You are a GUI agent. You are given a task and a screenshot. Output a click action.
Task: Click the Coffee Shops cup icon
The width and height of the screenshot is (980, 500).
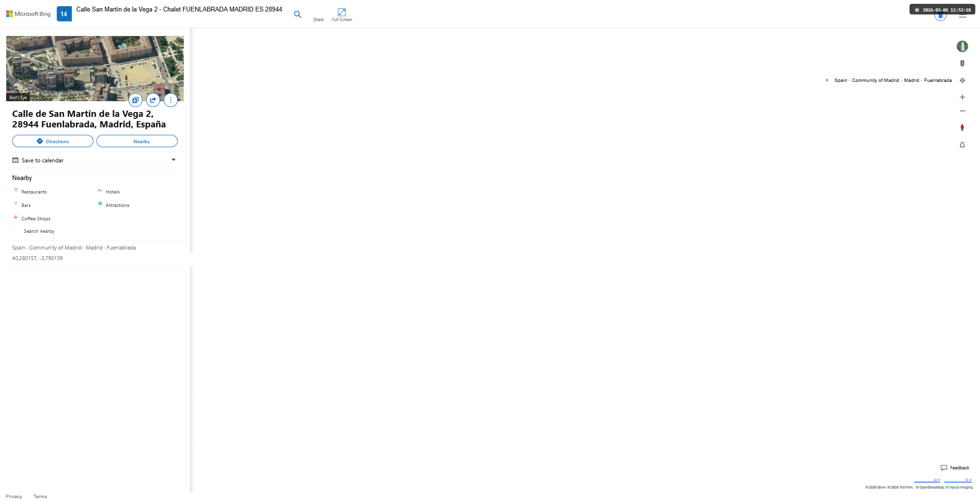[x=16, y=217]
